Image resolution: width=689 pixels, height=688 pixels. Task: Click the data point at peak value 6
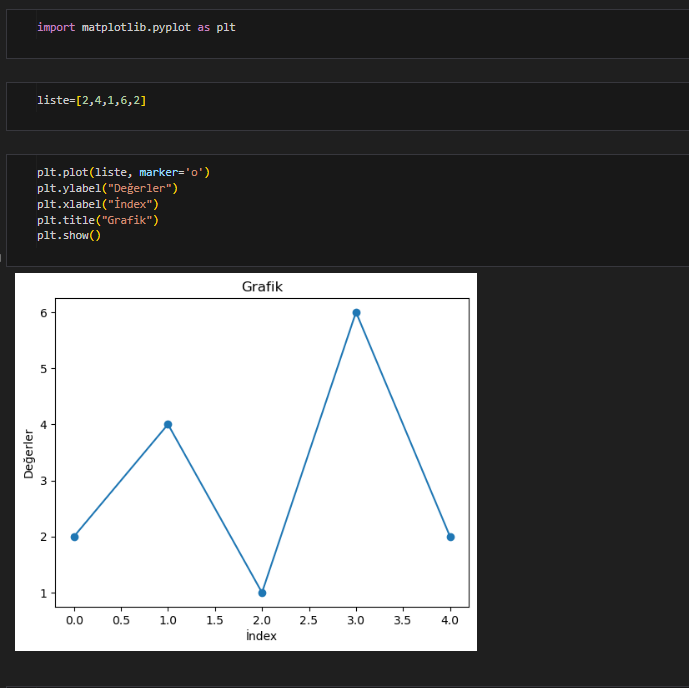coord(356,313)
